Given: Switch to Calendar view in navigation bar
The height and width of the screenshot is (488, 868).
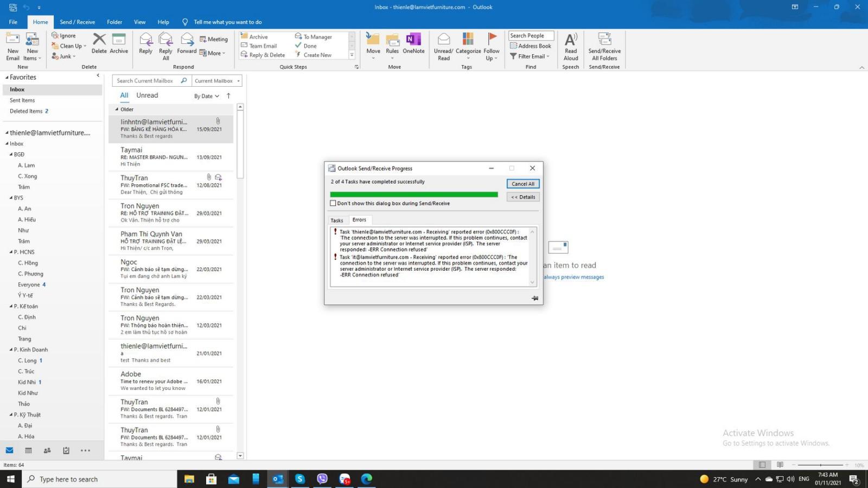Looking at the screenshot, I should pos(28,451).
